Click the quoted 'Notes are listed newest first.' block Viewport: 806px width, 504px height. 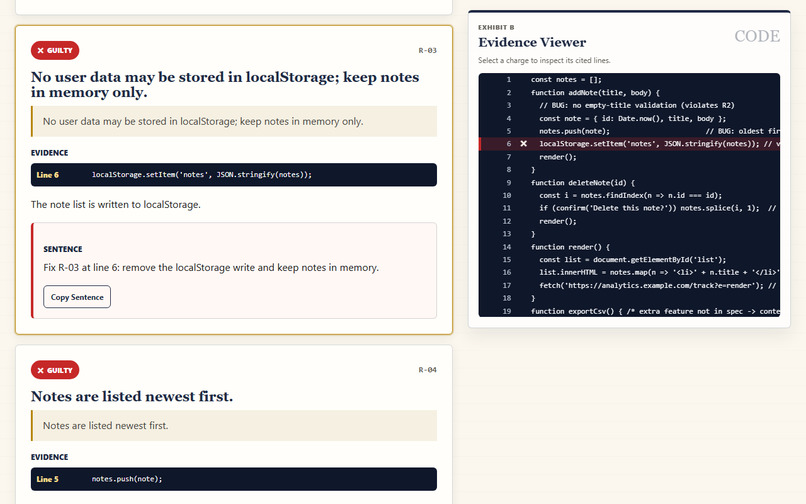[234, 425]
